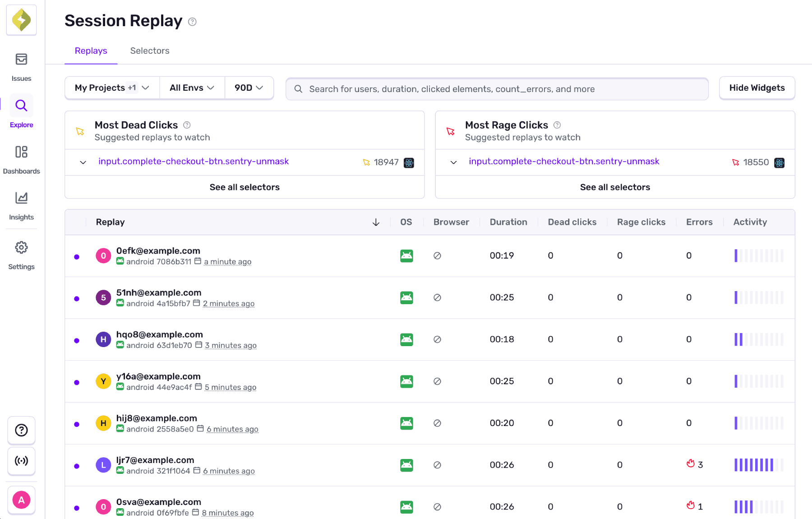This screenshot has width=812, height=519.
Task: Click the React icon next to the 18947 count
Action: tap(408, 162)
